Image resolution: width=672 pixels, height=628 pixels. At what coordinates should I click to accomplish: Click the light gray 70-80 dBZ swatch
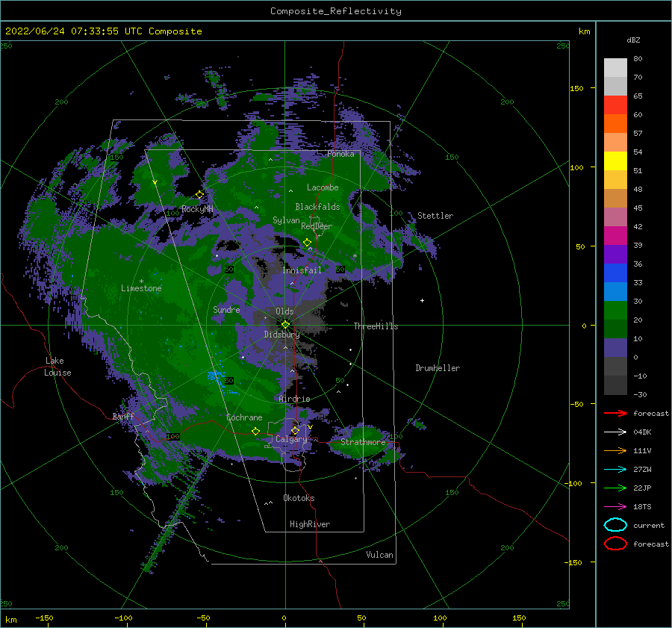[615, 67]
